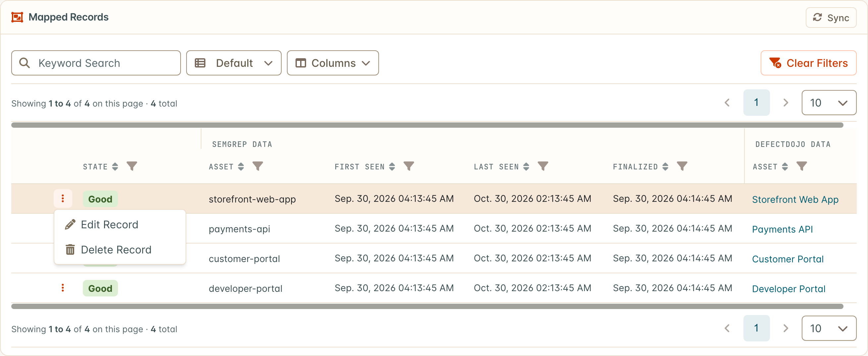This screenshot has width=868, height=356.
Task: Open the Payments API link
Action: 783,229
